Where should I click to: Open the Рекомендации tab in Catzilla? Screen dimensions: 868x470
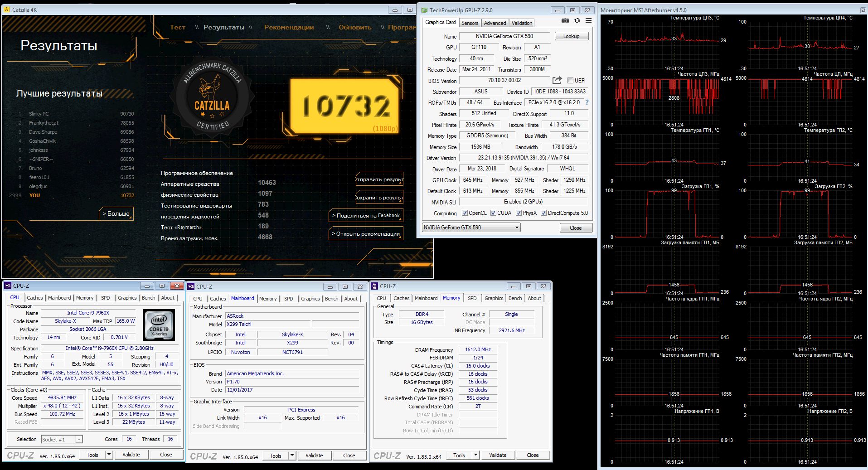click(289, 27)
